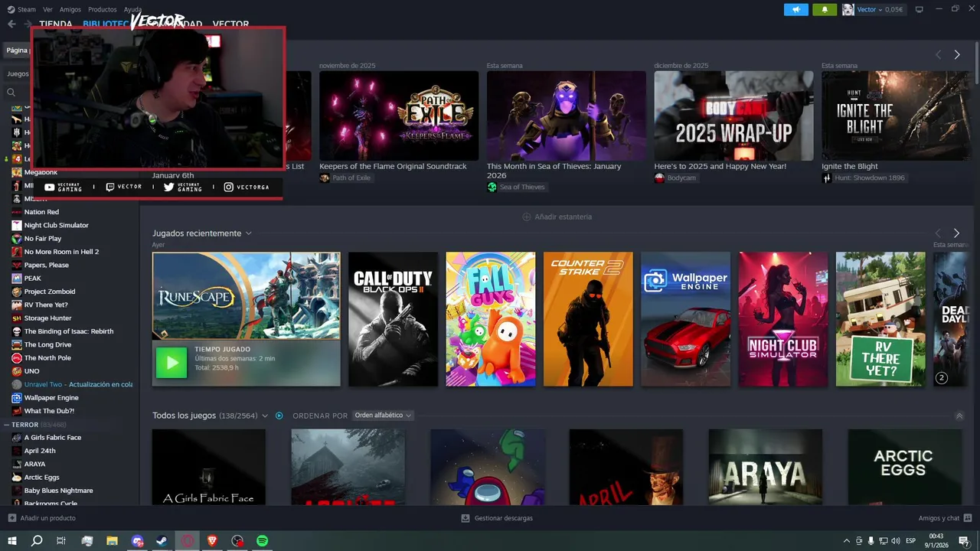Select Night Club Simulator cover in recent shelf
Viewport: 980px width, 551px height.
coord(783,319)
